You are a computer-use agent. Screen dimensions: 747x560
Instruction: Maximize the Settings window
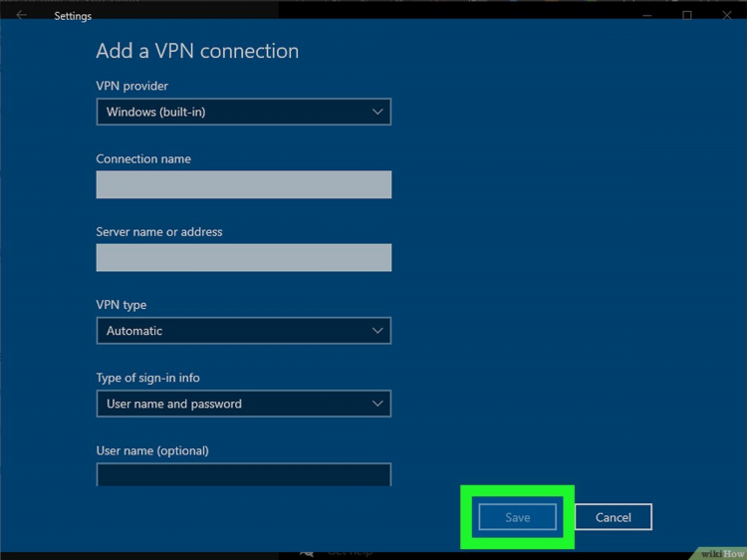(x=687, y=15)
